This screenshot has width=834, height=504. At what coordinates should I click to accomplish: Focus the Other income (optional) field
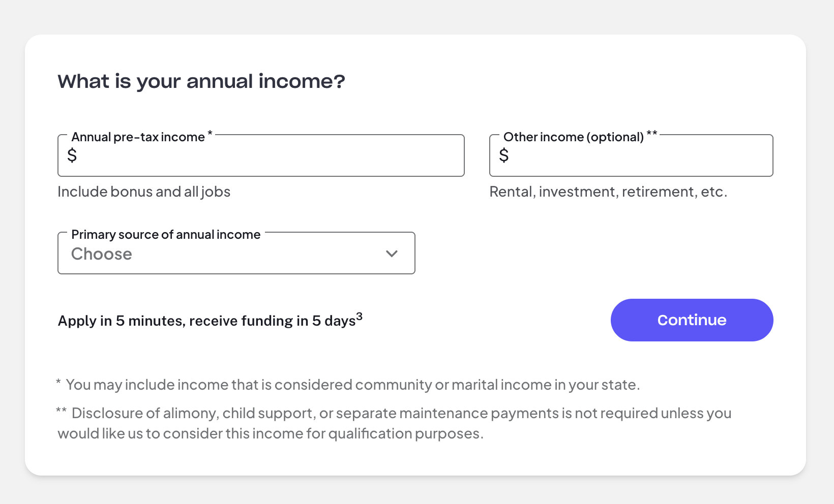(638, 156)
